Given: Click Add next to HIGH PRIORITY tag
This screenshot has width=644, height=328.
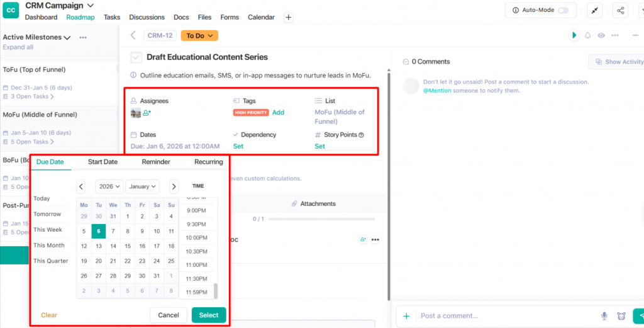Looking at the screenshot, I should 278,112.
